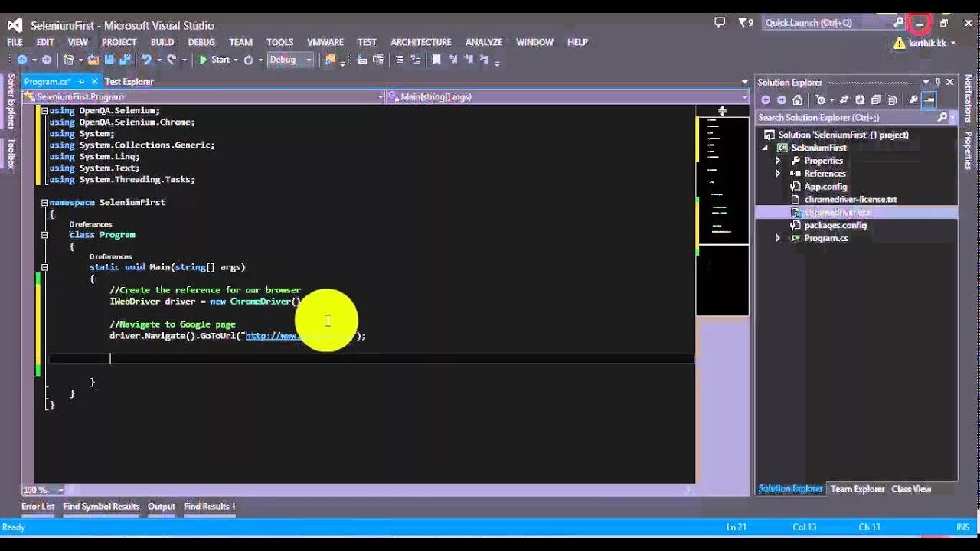Collapse the SeleniumFirst project node
Screen dimensions: 980x551
(765, 148)
